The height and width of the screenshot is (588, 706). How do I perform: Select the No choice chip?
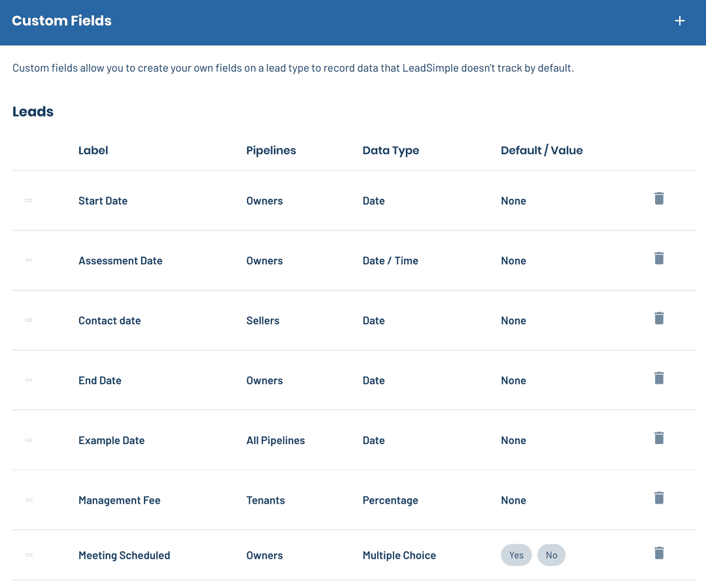click(551, 555)
